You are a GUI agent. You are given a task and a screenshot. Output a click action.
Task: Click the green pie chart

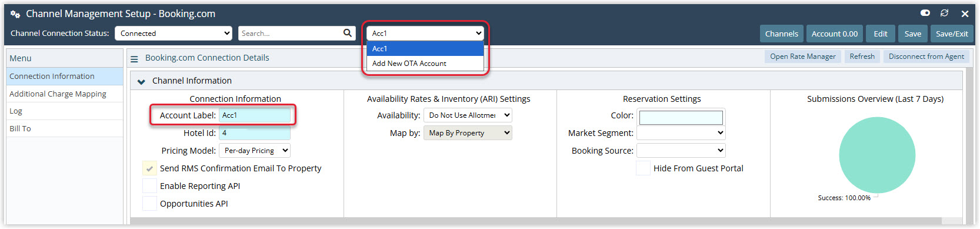click(877, 155)
